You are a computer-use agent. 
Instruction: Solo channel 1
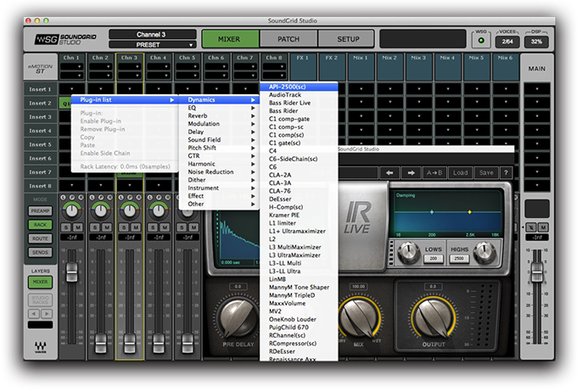pyautogui.click(x=66, y=227)
